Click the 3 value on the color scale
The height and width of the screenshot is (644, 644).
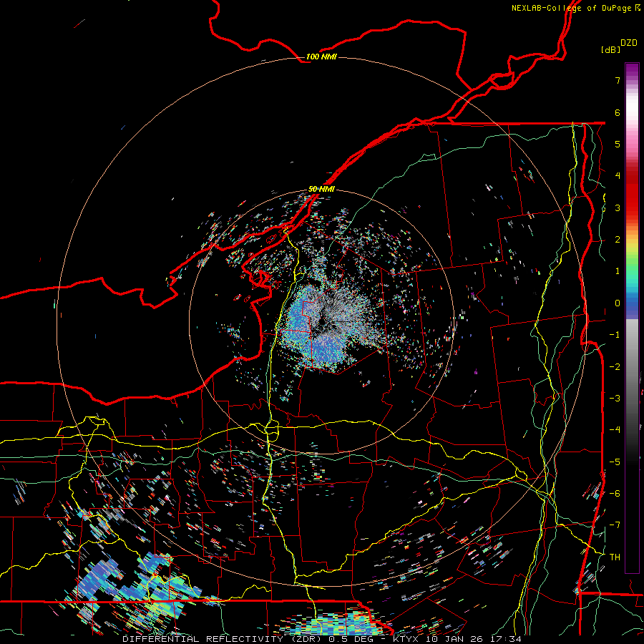point(618,208)
